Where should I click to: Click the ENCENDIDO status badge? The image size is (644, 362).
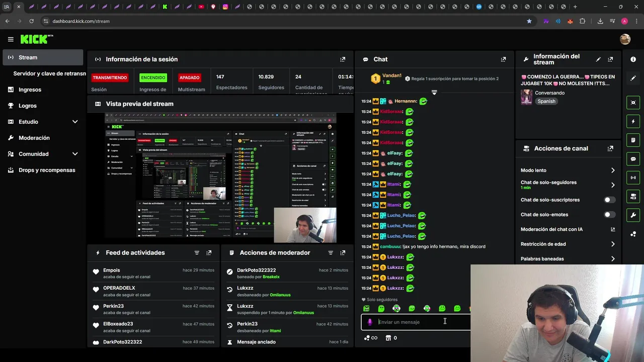(153, 77)
